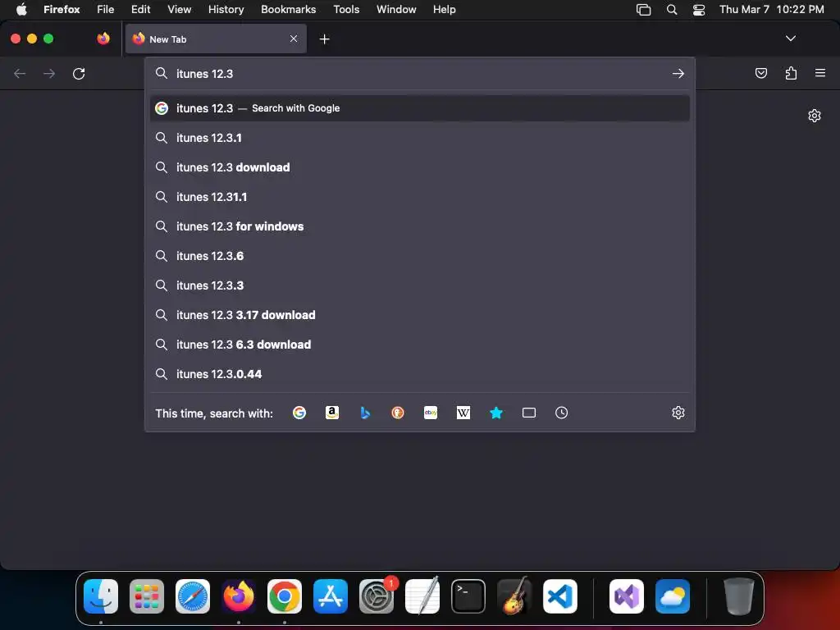
Task: Search with Amazon one-off engine icon
Action: coord(332,413)
